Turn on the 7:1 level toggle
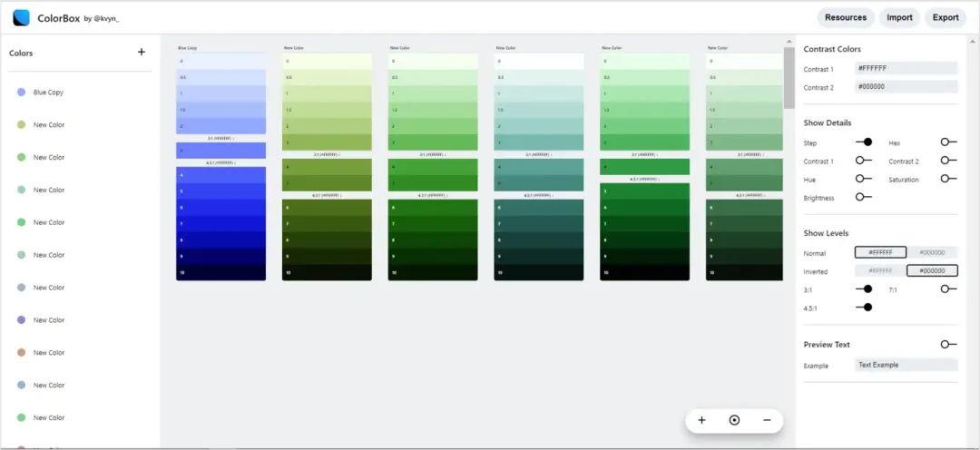 click(x=949, y=289)
